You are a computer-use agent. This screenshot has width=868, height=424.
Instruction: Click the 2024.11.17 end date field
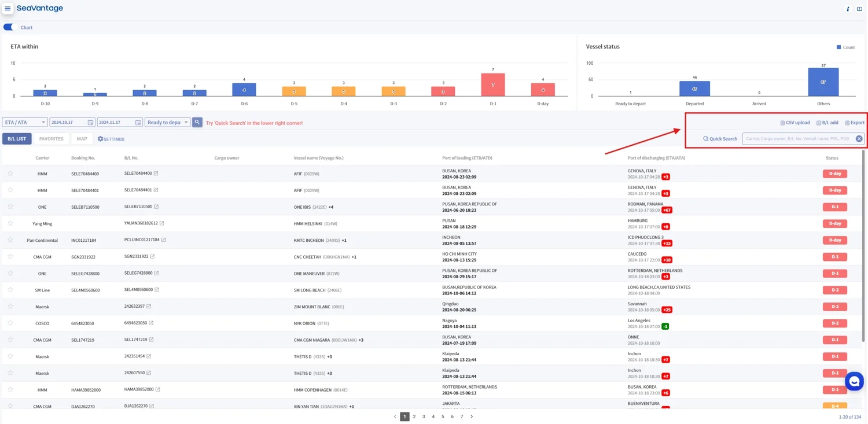click(x=119, y=123)
